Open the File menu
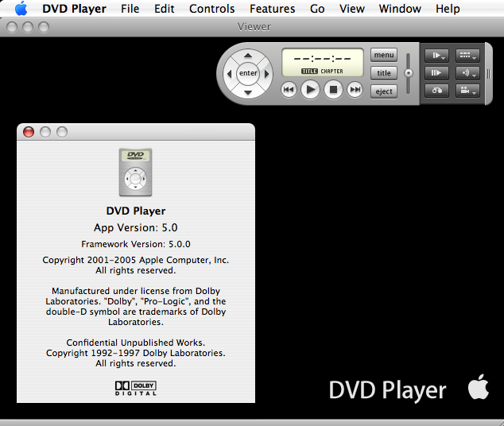 point(130,9)
